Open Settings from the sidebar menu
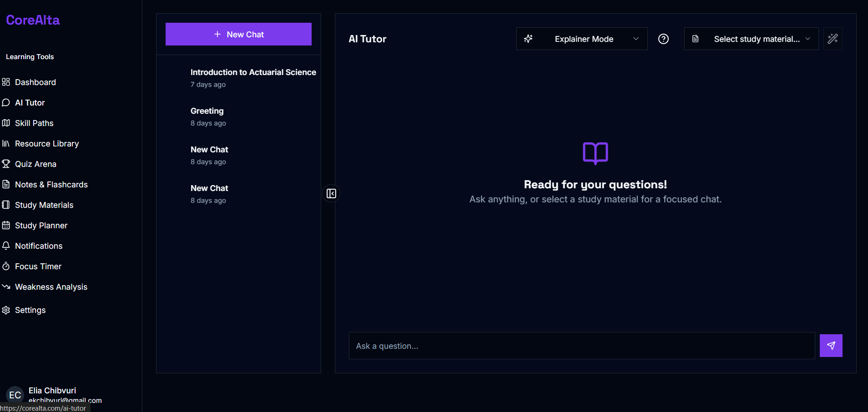Viewport: 868px width, 412px height. (x=30, y=310)
